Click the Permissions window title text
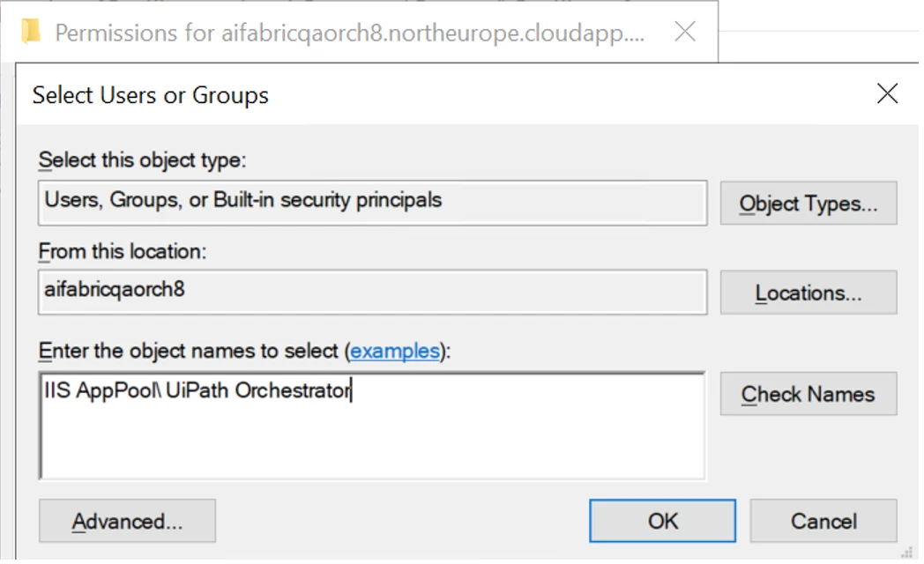The width and height of the screenshot is (924, 564). (x=349, y=33)
